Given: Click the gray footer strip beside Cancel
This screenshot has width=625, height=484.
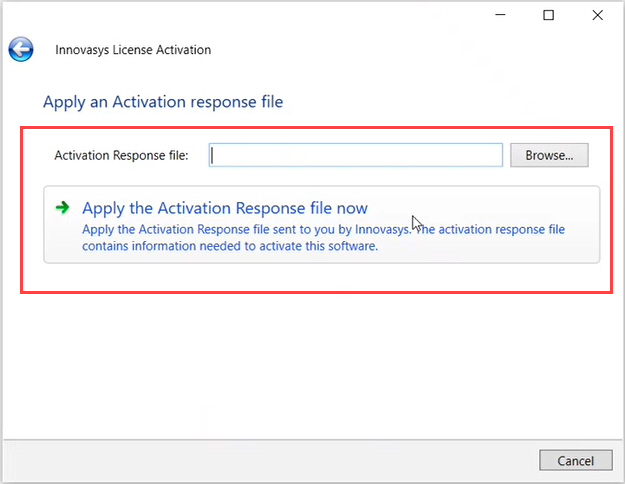Looking at the screenshot, I should pyautogui.click(x=271, y=460).
